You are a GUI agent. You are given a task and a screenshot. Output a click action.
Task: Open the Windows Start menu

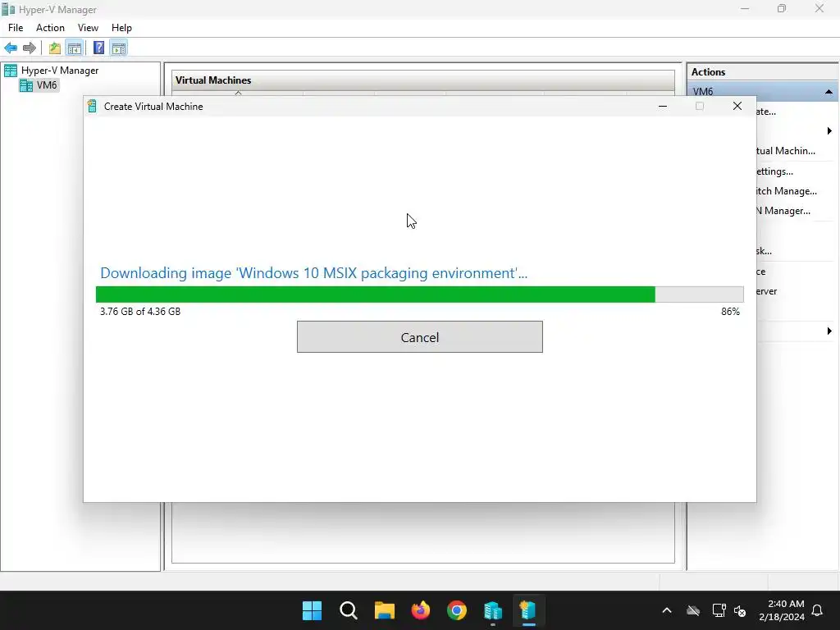click(313, 610)
